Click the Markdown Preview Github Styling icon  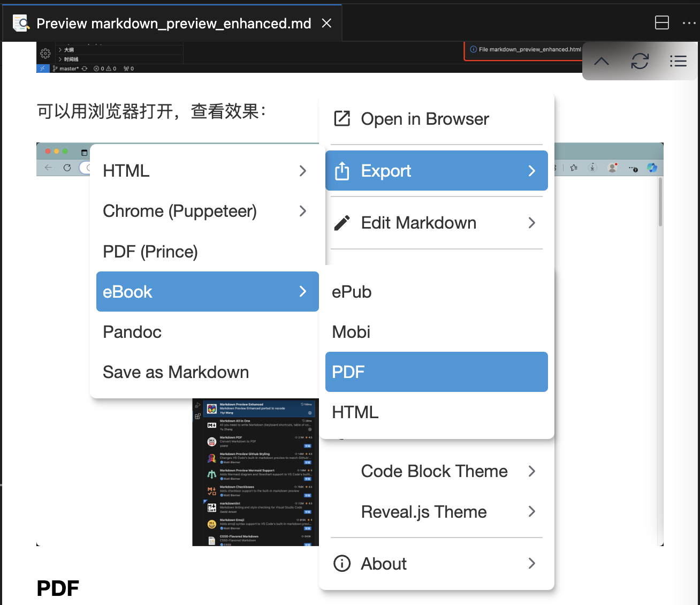point(212,458)
